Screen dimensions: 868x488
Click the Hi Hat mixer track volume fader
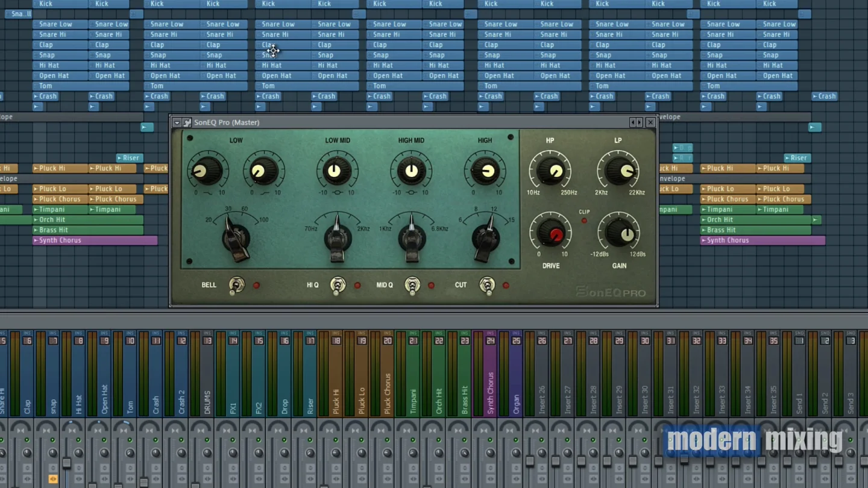(x=66, y=463)
